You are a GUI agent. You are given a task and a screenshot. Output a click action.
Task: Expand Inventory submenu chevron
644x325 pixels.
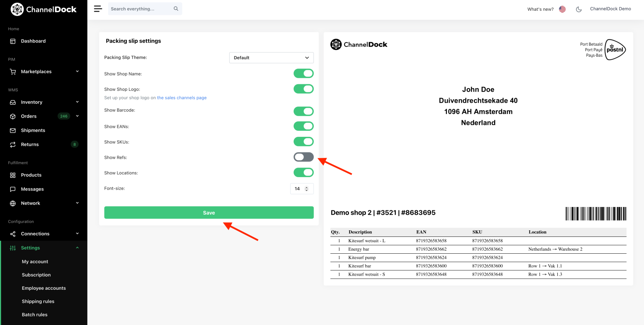77,102
